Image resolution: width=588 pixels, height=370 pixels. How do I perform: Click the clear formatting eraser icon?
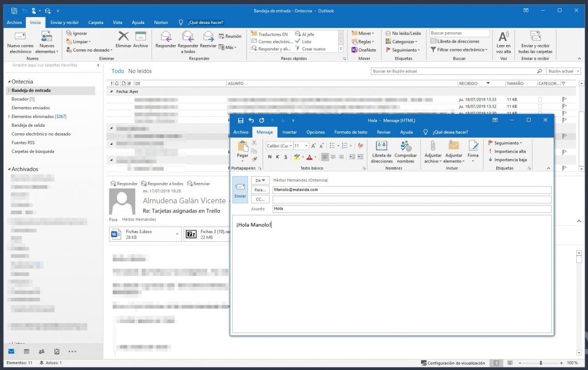coord(361,146)
